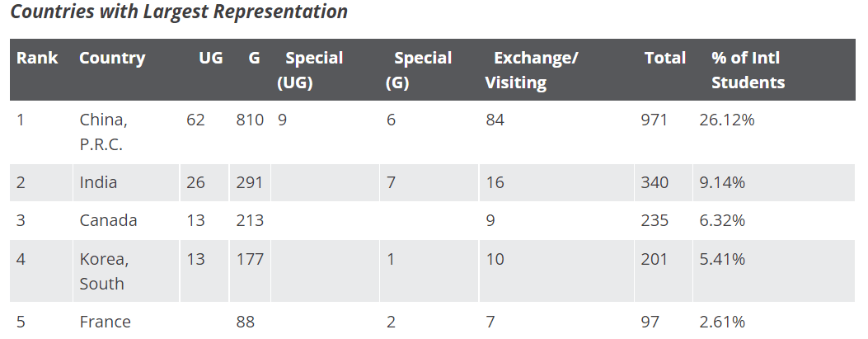Click the China, P.R.C. country cell
Viewport: 868px width, 339px height.
tap(104, 131)
